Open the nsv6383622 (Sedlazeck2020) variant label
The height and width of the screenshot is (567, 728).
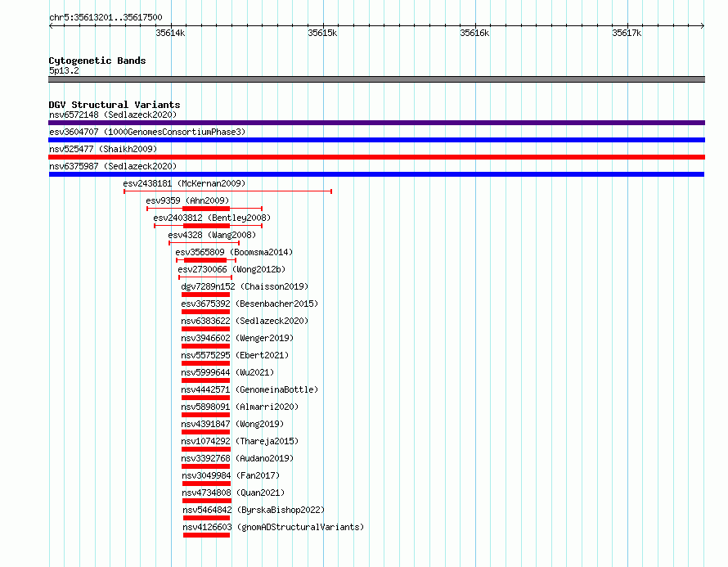(245, 321)
